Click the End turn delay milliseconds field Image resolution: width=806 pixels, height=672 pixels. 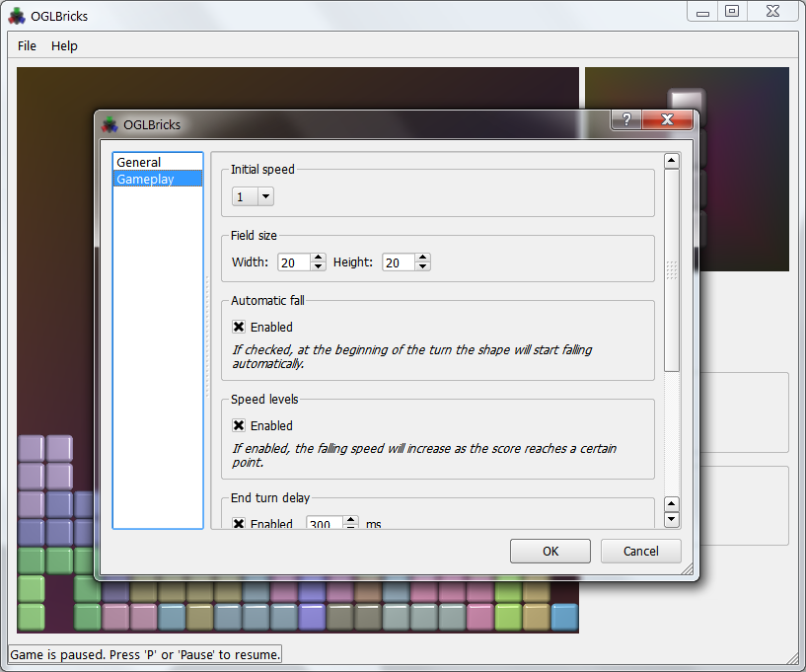(x=325, y=523)
